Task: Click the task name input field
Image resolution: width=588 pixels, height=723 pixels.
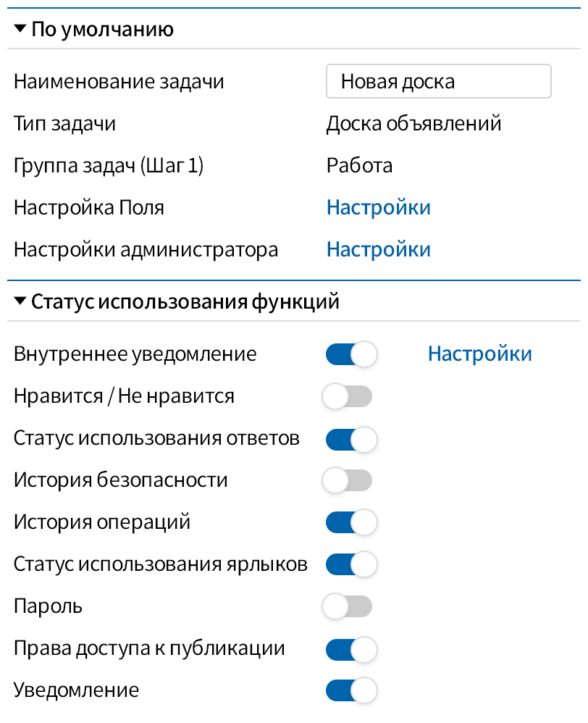Action: coord(438,81)
